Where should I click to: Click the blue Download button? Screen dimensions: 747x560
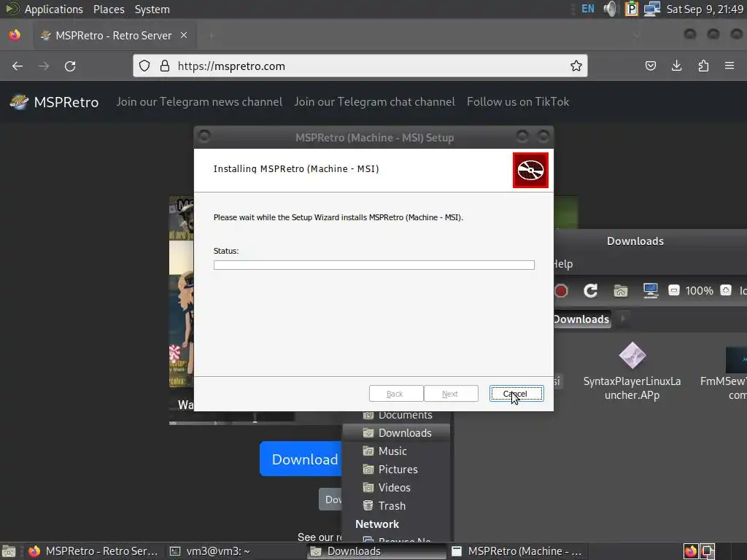(301, 459)
